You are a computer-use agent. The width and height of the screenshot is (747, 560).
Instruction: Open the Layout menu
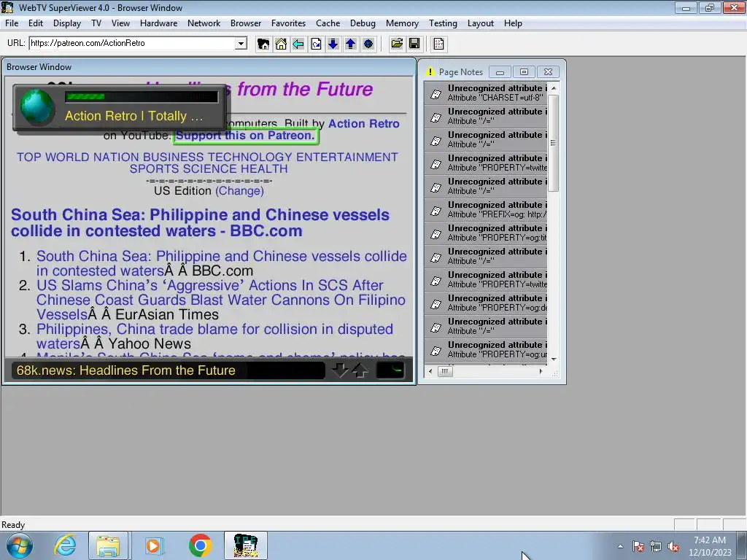480,23
